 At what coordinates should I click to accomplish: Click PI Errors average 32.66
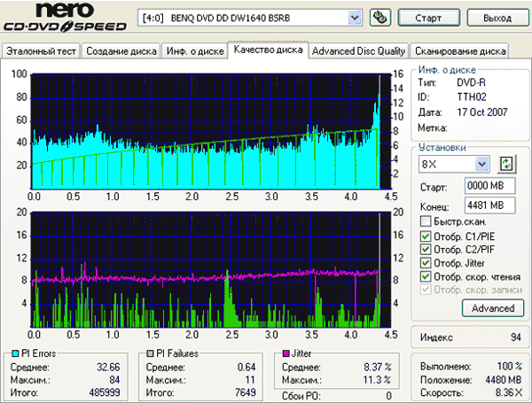click(108, 367)
